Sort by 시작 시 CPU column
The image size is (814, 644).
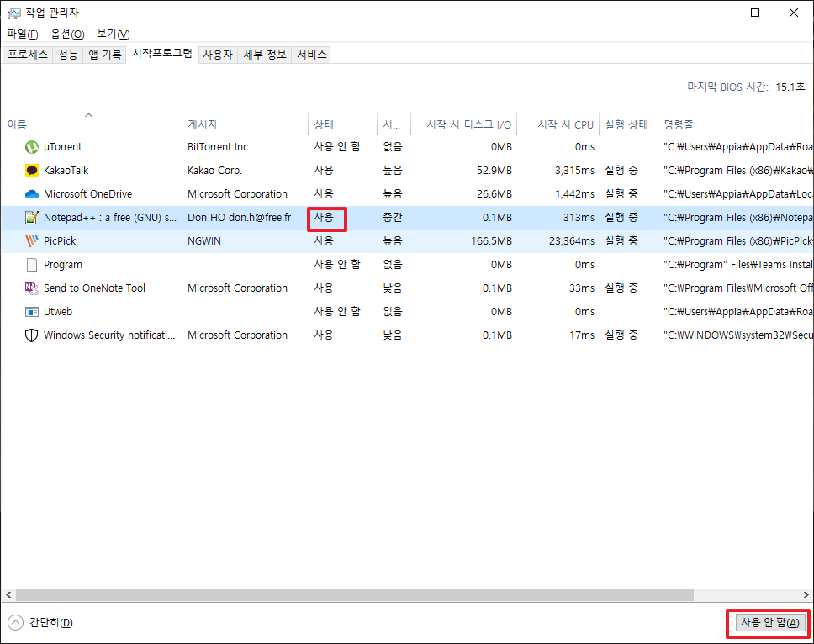tap(558, 124)
